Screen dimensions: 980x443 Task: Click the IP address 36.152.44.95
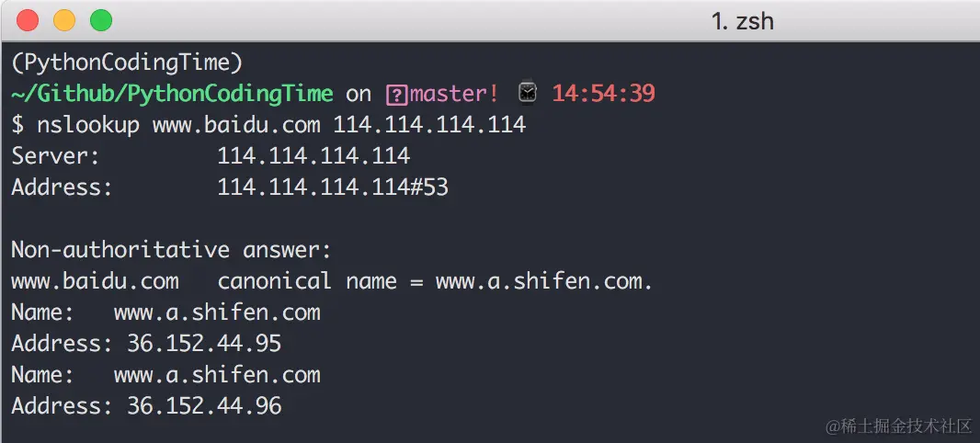pos(204,344)
